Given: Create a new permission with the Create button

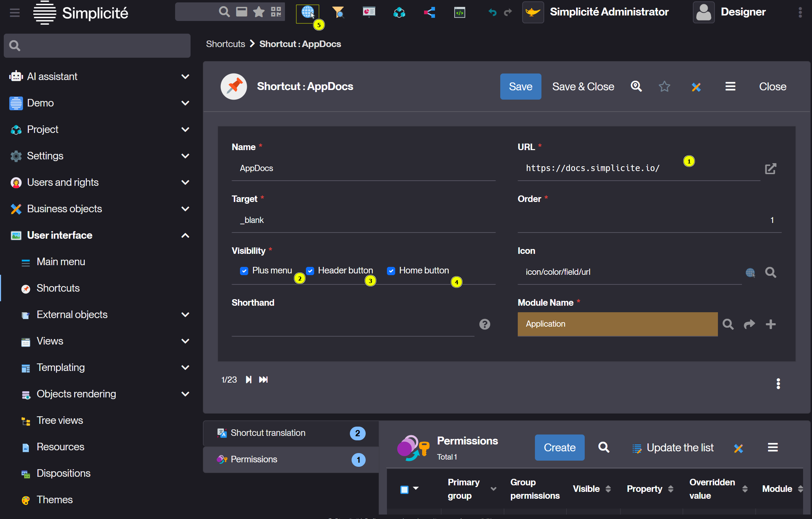Looking at the screenshot, I should pos(559,447).
